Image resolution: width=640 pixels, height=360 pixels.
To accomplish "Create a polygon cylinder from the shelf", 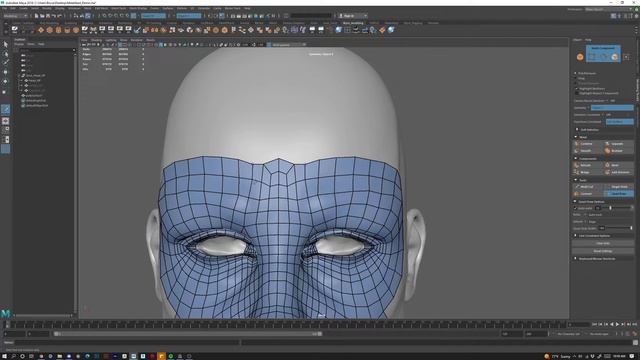I will click(58, 30).
